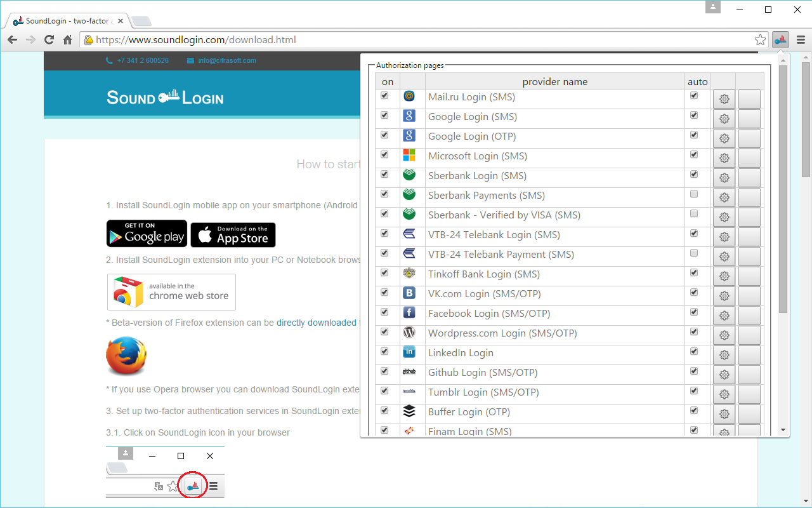Click the site security lock icon
This screenshot has width=812, height=508.
click(89, 40)
